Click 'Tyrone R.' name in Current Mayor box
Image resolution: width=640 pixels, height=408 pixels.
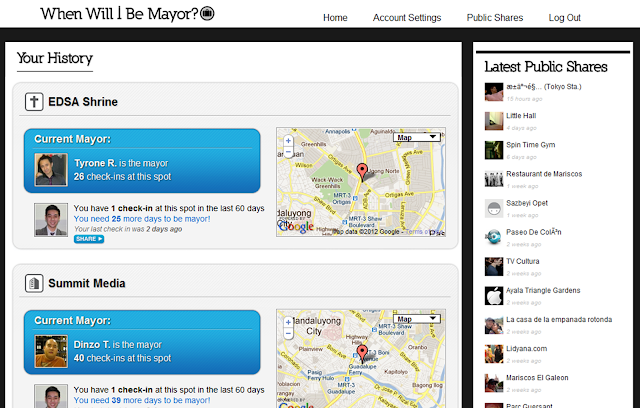(95, 163)
